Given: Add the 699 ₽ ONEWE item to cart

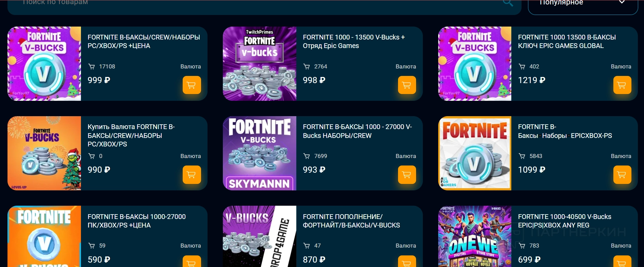Looking at the screenshot, I should [x=622, y=262].
